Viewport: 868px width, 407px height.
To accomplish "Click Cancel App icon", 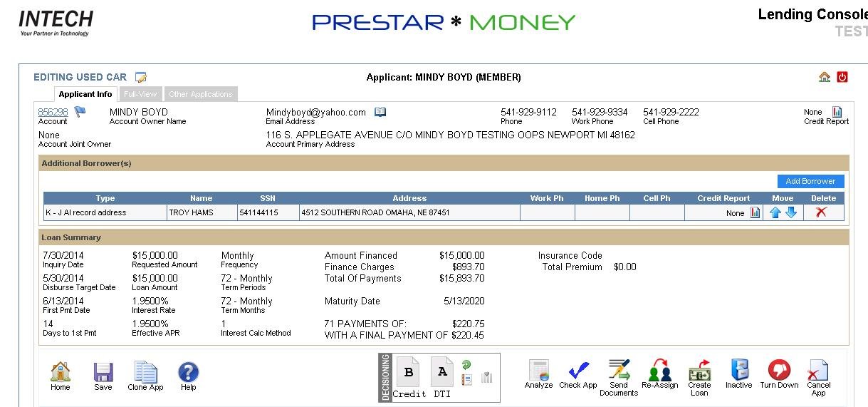I will click(818, 371).
